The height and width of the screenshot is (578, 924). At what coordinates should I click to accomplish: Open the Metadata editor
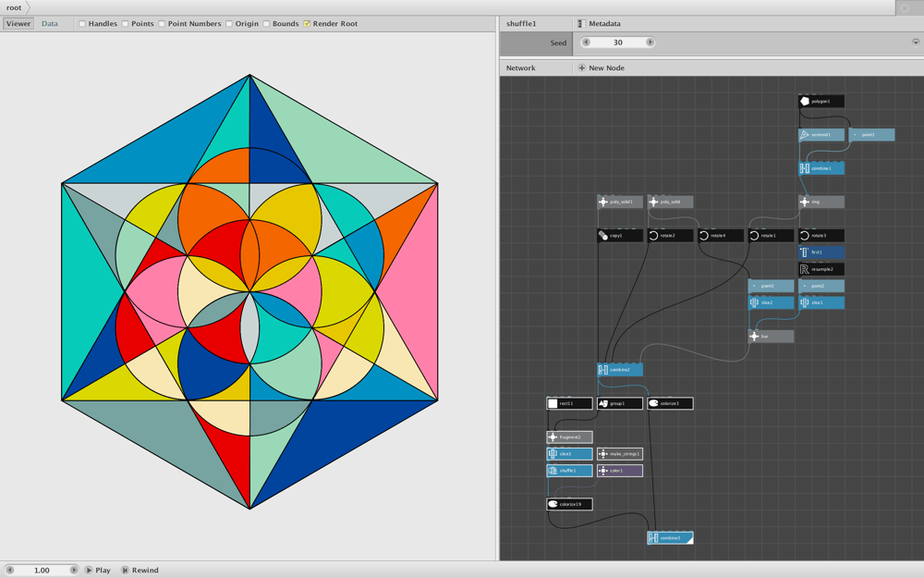point(599,24)
